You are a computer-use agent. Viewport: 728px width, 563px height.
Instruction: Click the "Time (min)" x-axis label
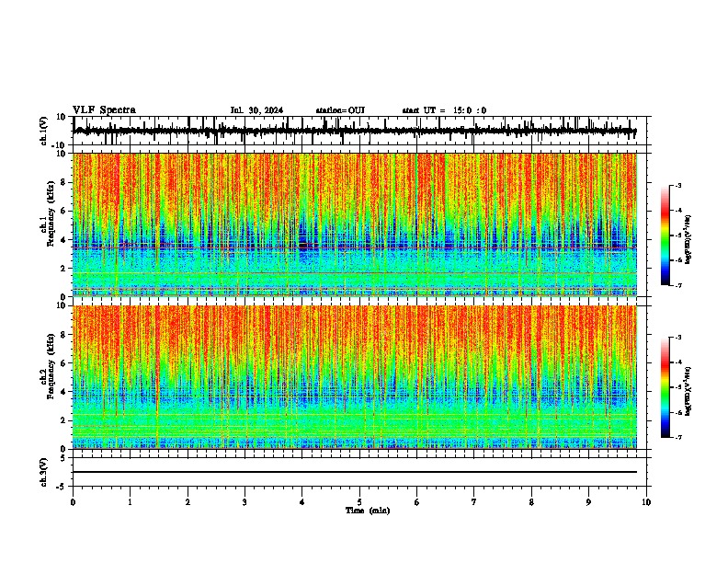tap(368, 511)
